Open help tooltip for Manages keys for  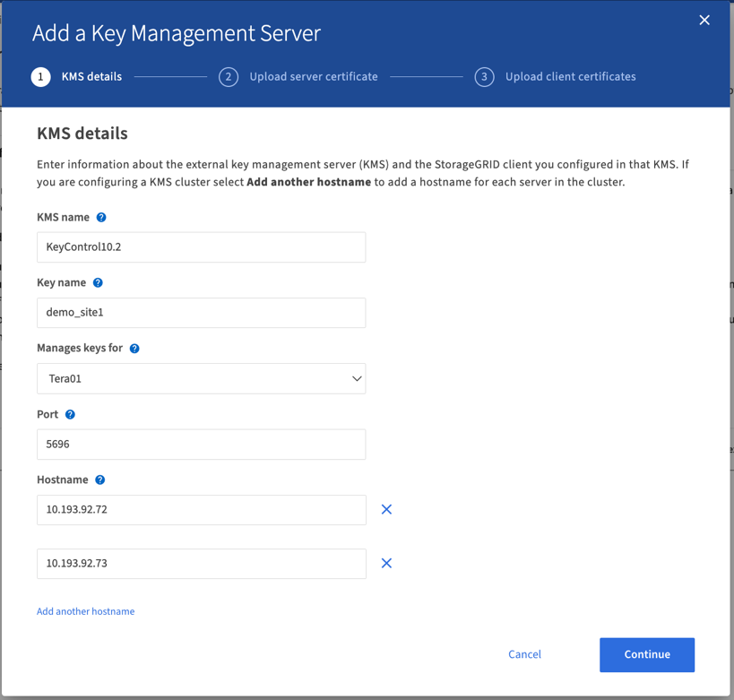pos(134,349)
